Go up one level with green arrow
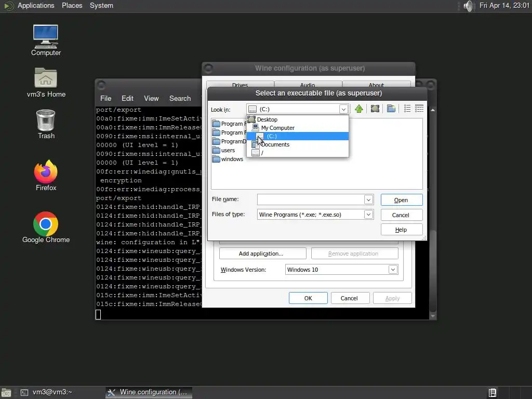 pyautogui.click(x=358, y=109)
